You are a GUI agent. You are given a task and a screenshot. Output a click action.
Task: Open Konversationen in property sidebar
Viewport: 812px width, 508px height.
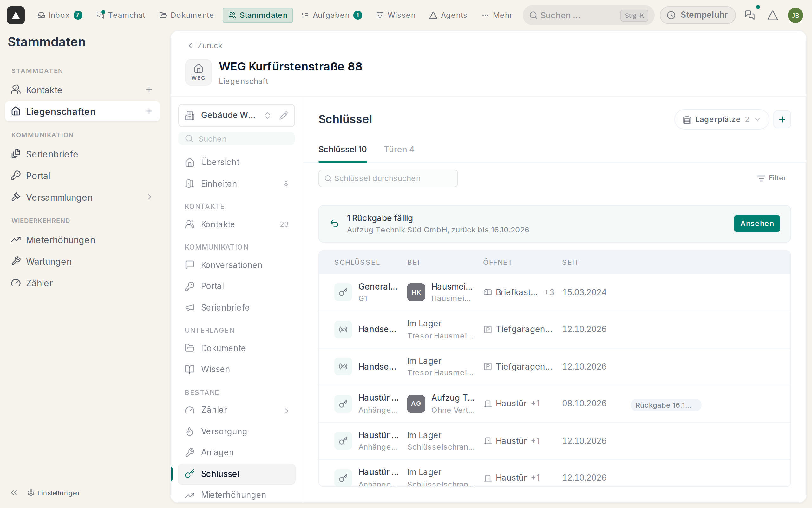coord(237,265)
